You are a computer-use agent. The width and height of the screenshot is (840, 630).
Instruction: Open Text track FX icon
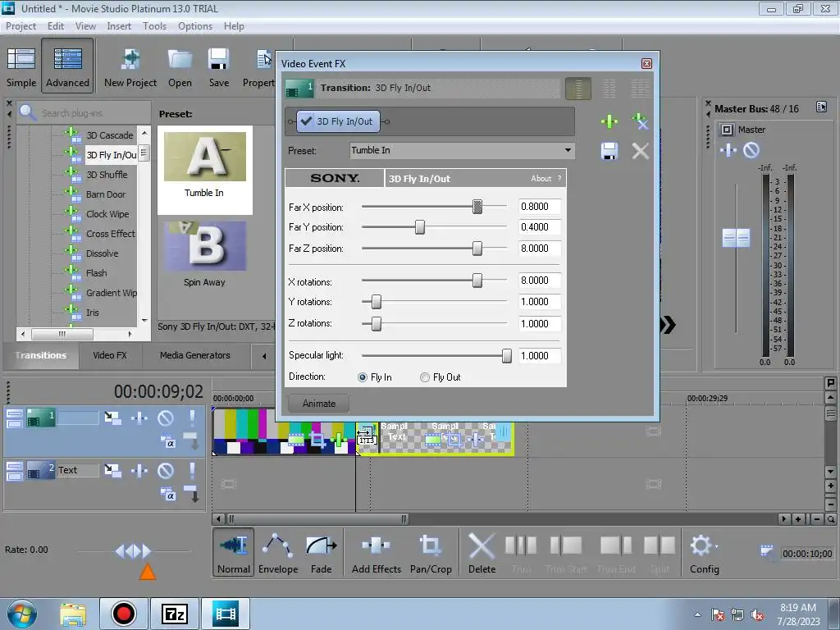[139, 470]
